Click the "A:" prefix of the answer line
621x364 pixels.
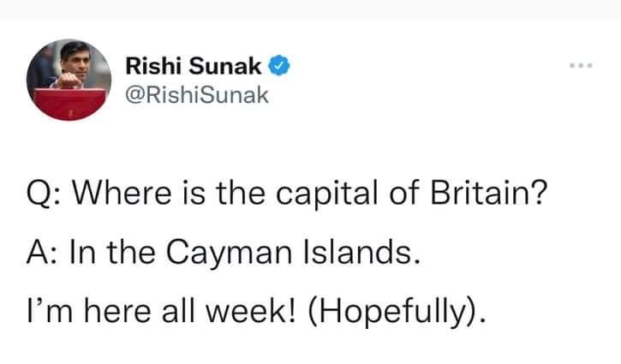43,253
